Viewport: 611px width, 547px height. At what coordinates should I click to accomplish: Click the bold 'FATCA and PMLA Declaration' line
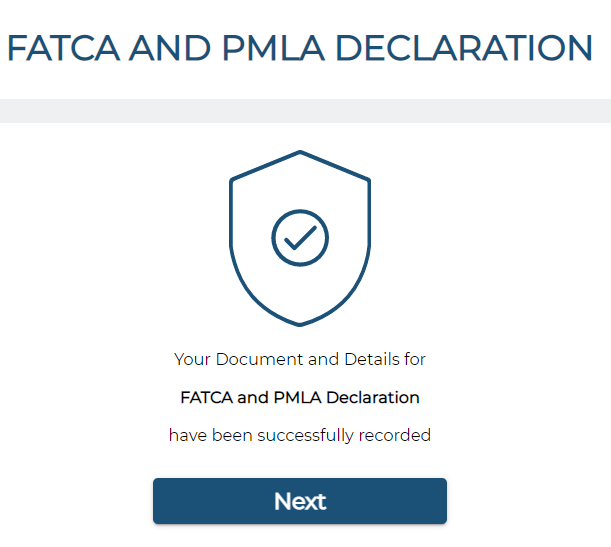tap(300, 397)
